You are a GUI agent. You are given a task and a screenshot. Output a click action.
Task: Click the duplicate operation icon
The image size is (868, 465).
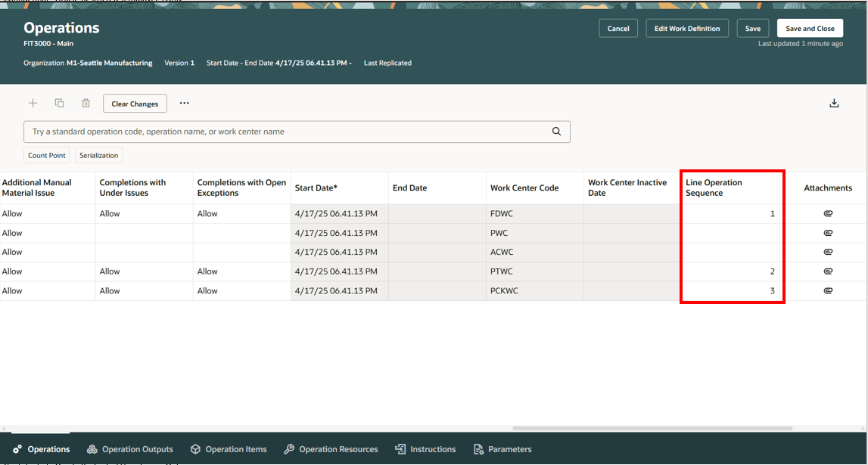59,104
